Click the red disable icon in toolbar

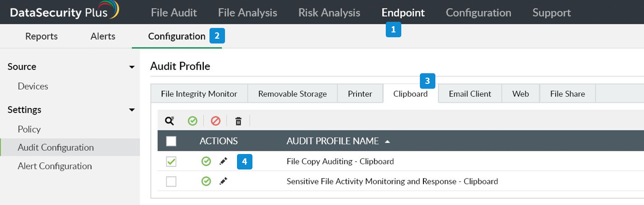pos(216,121)
